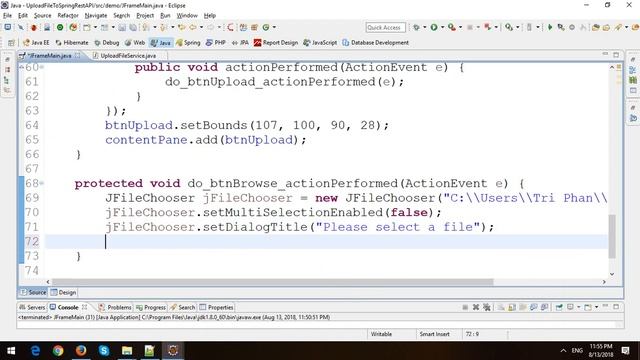Open the Search view tab
Viewport: 640px width, 360px height.
pos(182,307)
